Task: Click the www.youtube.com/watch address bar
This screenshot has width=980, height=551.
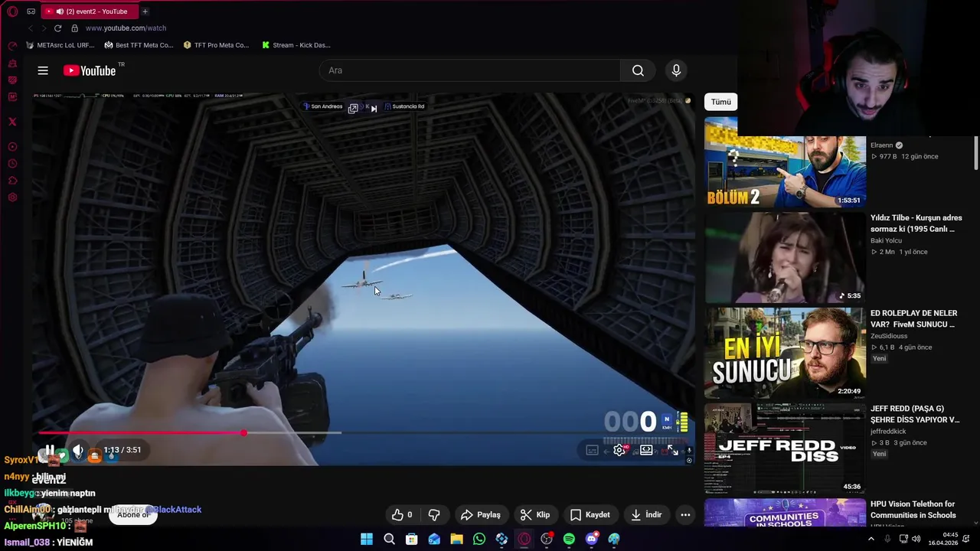Action: coord(126,28)
